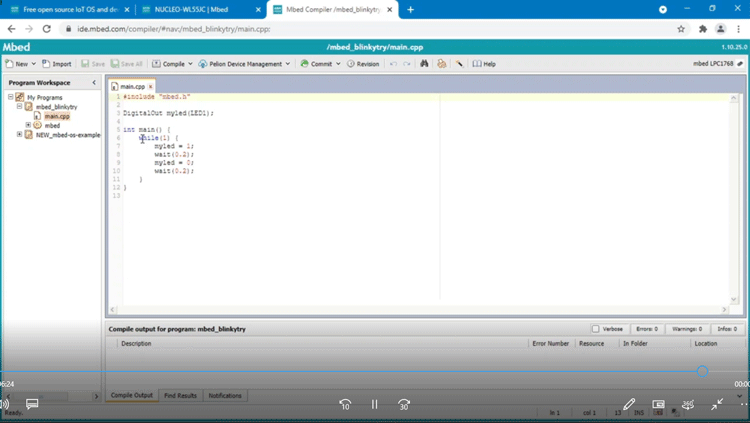
Task: Click the pen annotation icon
Action: pyautogui.click(x=629, y=404)
